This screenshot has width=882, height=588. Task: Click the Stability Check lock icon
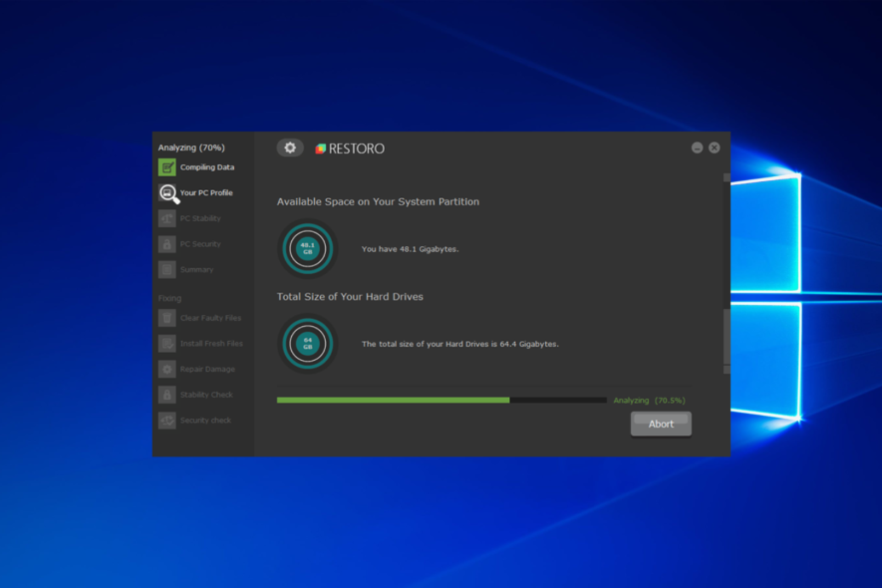tap(167, 395)
